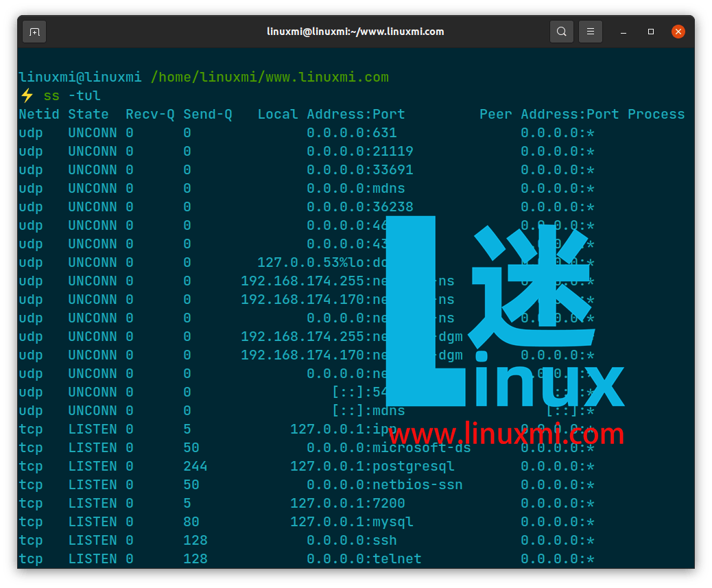Image resolution: width=712 pixels, height=588 pixels.
Task: Click Send-Q value 80
Action: pyautogui.click(x=191, y=522)
